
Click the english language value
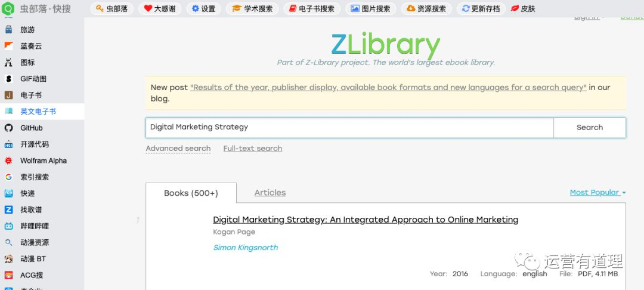click(535, 274)
